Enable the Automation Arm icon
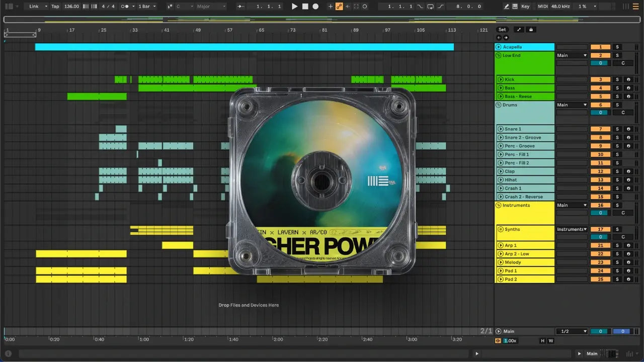Image resolution: width=644 pixels, height=362 pixels. point(339,7)
